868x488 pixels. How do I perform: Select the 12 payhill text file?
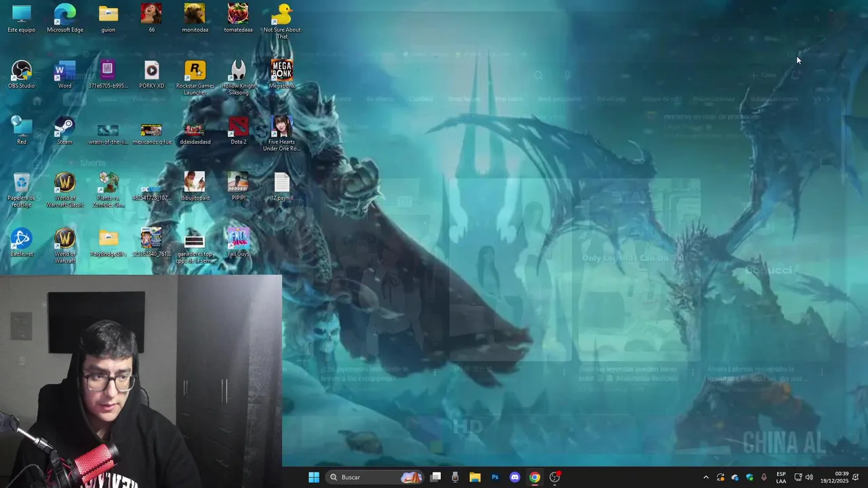281,186
